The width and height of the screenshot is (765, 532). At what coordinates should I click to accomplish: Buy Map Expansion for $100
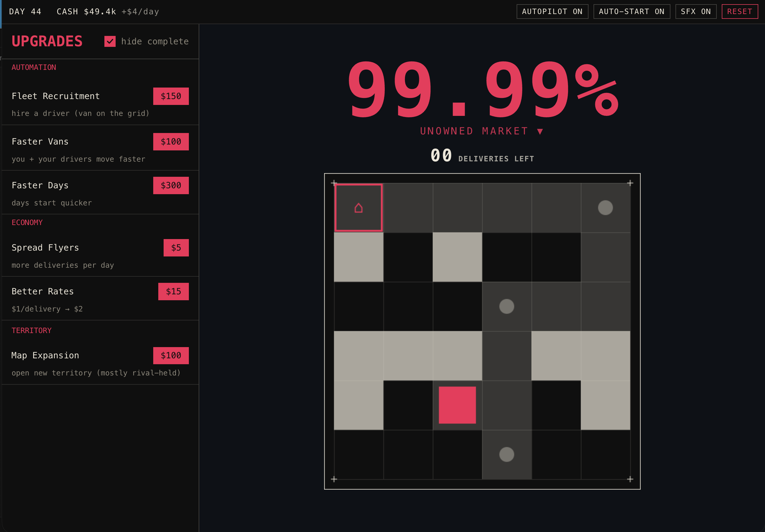tap(171, 356)
